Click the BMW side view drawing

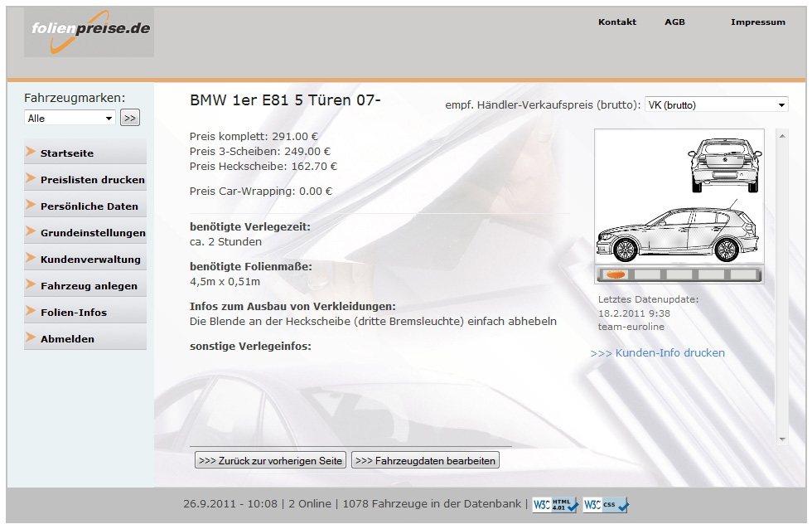[x=678, y=232]
